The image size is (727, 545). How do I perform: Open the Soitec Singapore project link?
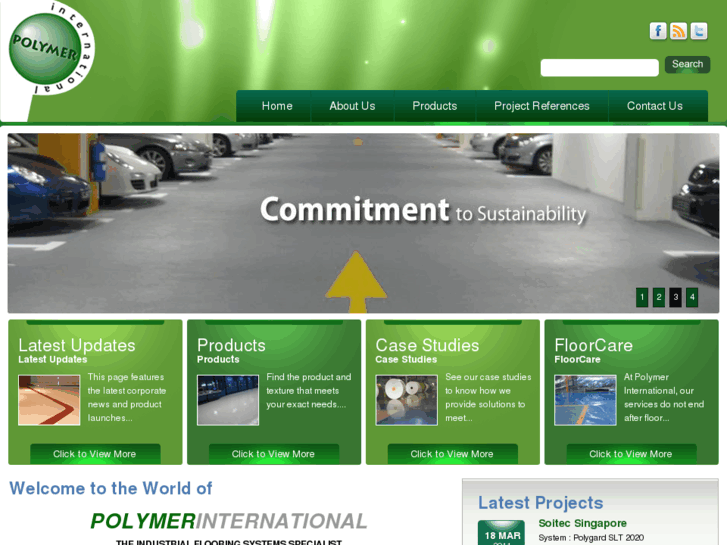coord(582,523)
